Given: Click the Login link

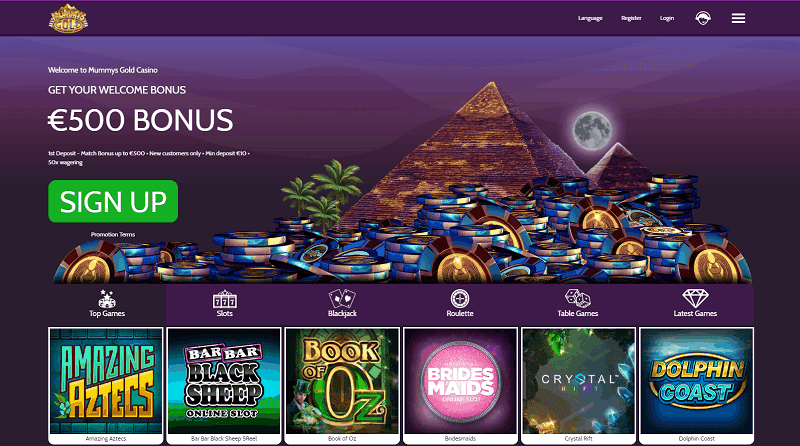Looking at the screenshot, I should (667, 18).
